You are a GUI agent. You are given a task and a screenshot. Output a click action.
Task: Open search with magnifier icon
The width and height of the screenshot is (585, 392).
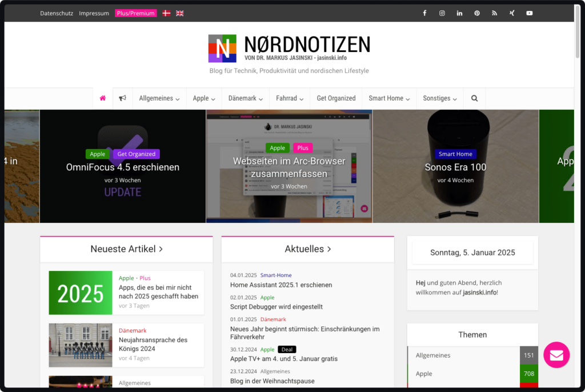click(474, 98)
